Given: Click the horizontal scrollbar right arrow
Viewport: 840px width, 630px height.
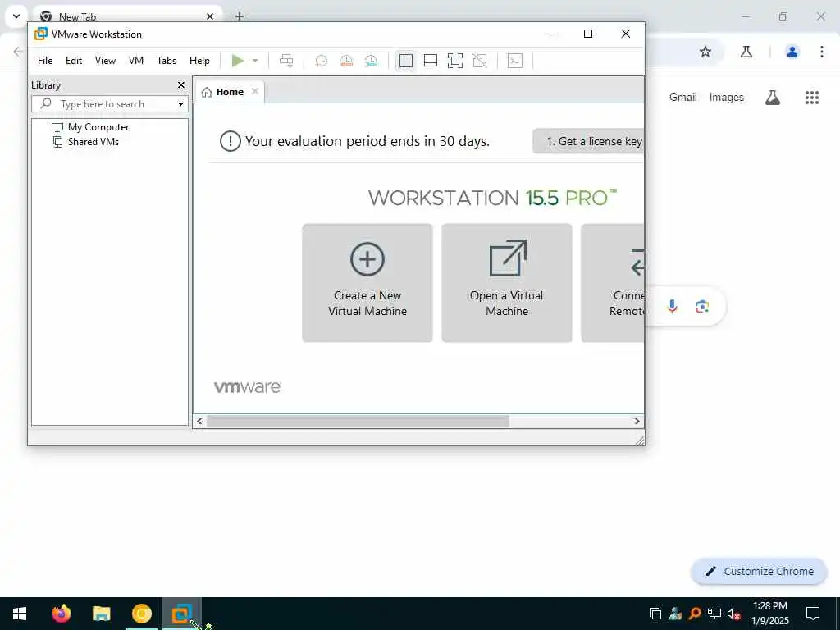Looking at the screenshot, I should (x=637, y=421).
